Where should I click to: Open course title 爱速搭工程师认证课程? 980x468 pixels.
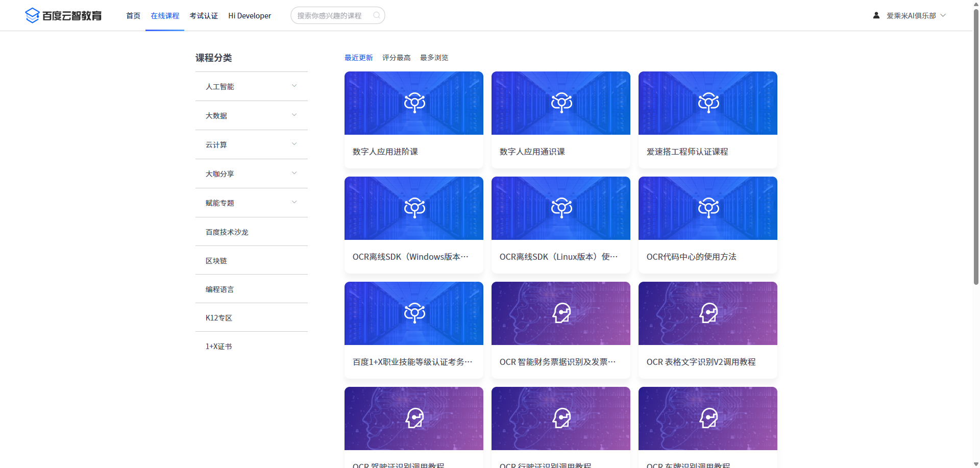point(688,152)
